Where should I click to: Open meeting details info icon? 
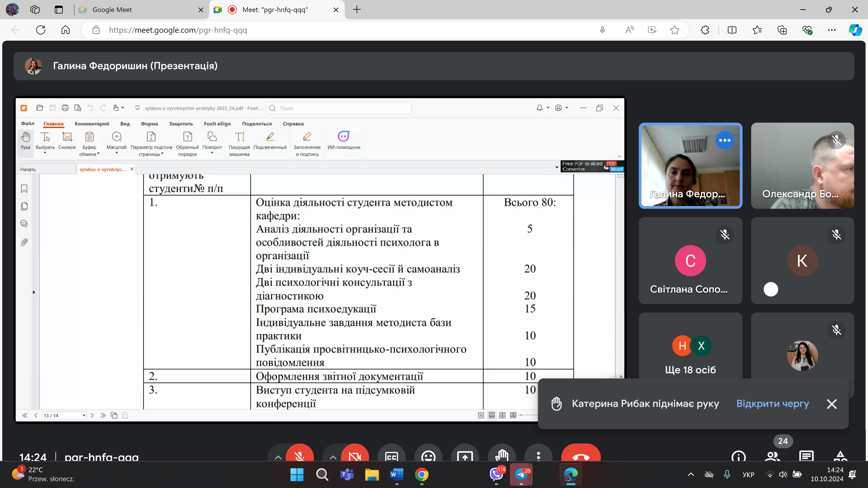pyautogui.click(x=739, y=456)
